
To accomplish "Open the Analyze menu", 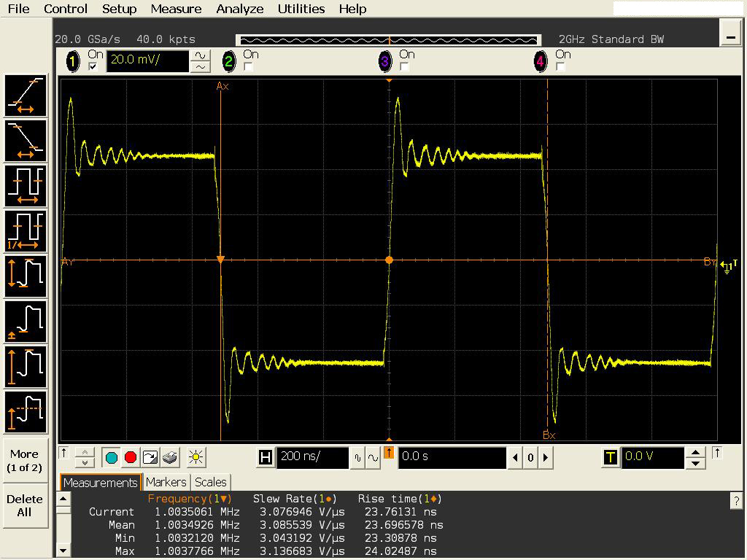I will pyautogui.click(x=239, y=9).
